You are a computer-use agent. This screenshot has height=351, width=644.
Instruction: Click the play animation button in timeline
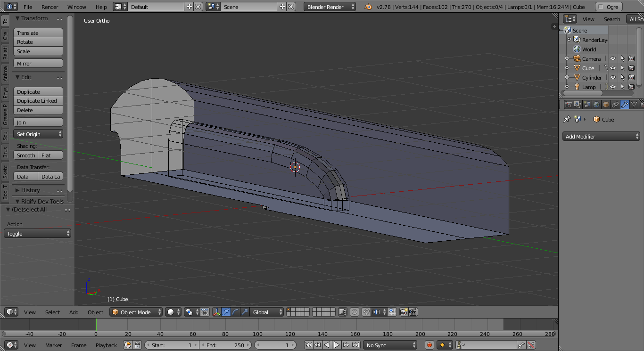tap(337, 345)
